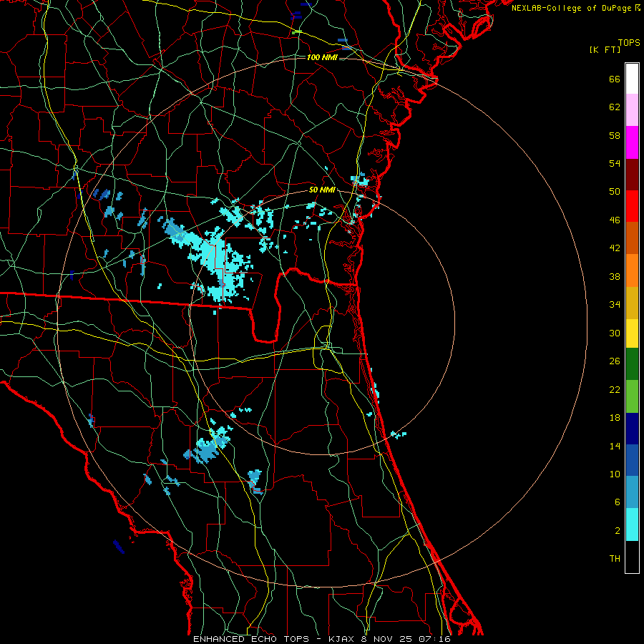Click the legend value '18'
The image size is (644, 644).
pyautogui.click(x=615, y=418)
